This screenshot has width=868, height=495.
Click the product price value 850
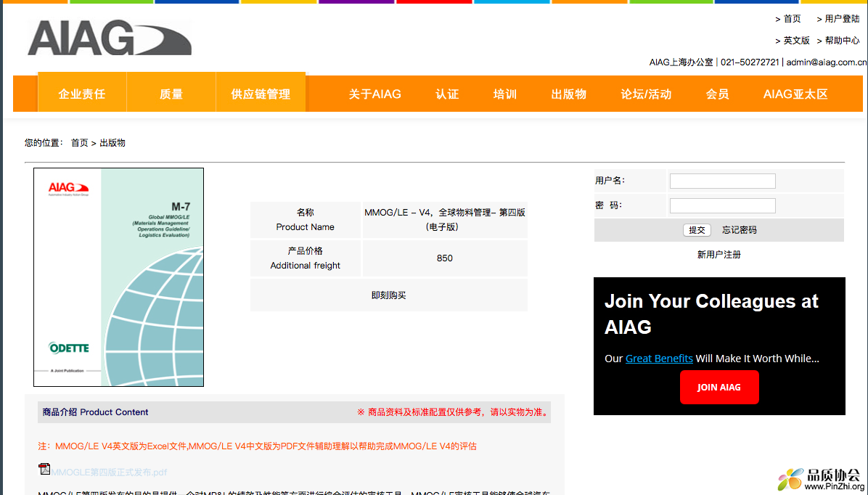pos(444,258)
